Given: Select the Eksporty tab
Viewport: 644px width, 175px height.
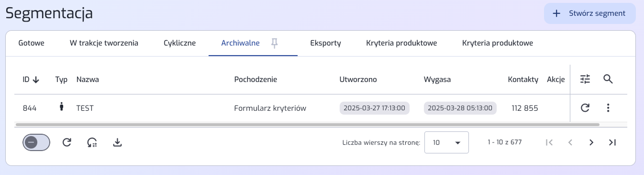Looking at the screenshot, I should [325, 43].
